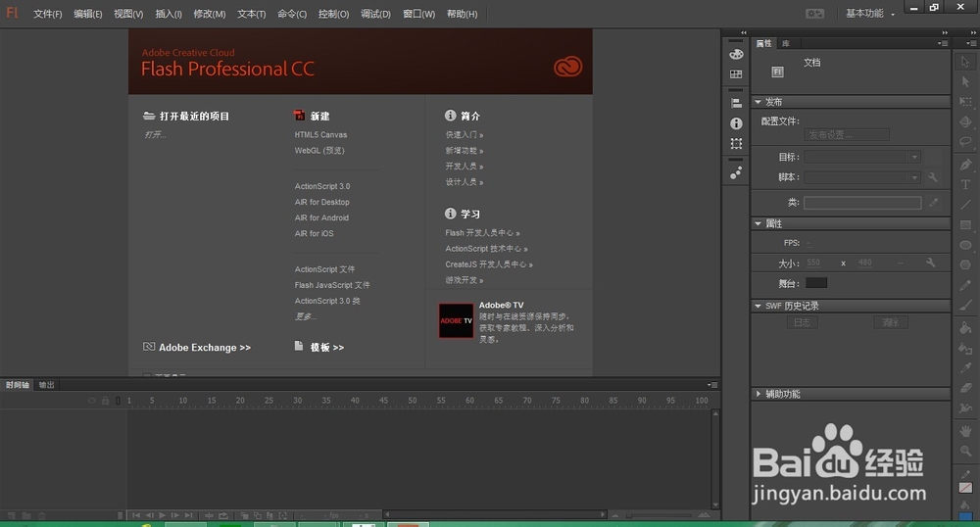Select the Ink Bottle tool
The width and height of the screenshot is (980, 527).
point(965,348)
